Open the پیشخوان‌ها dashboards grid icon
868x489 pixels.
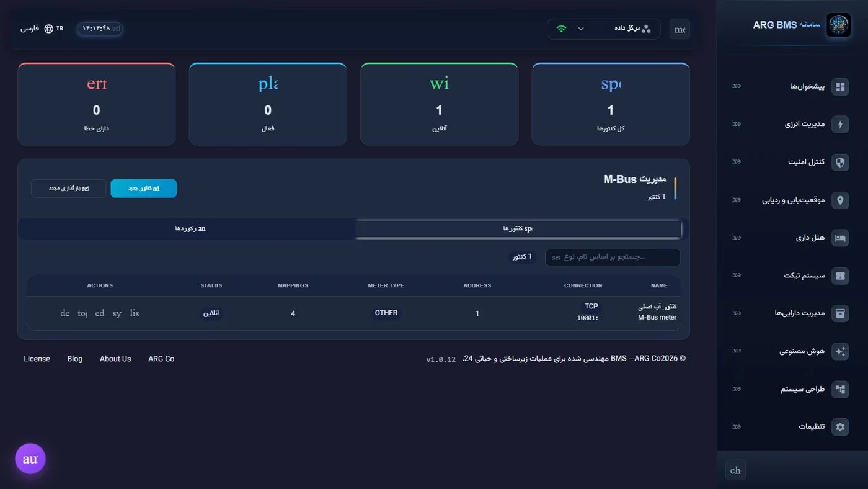tap(840, 87)
